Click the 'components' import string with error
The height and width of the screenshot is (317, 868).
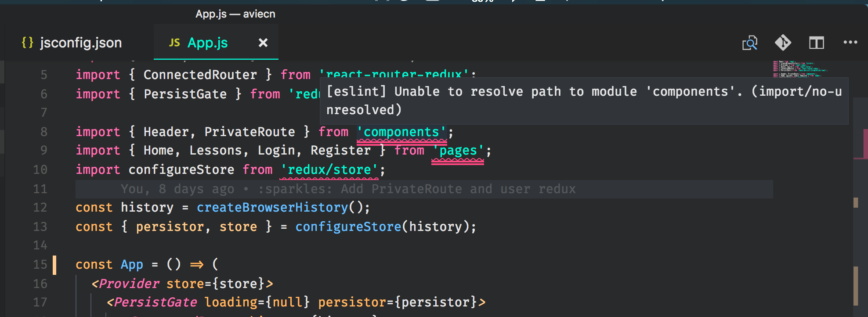(x=401, y=132)
